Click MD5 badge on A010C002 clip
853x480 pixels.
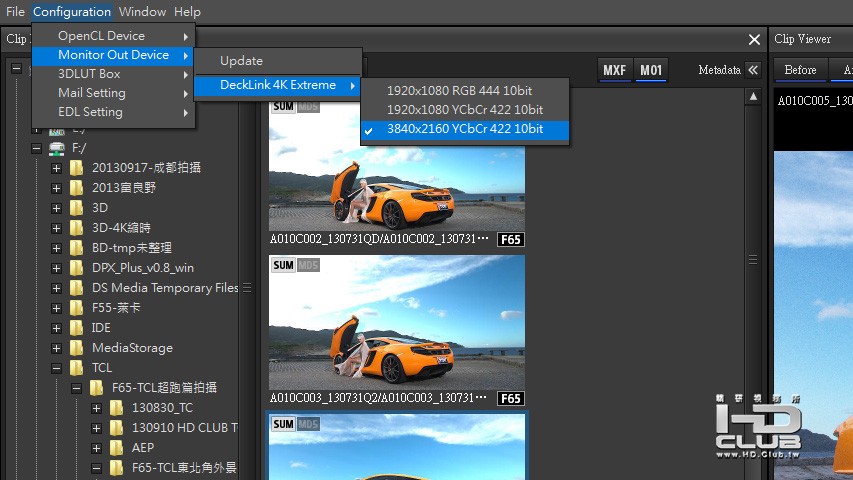tap(308, 106)
